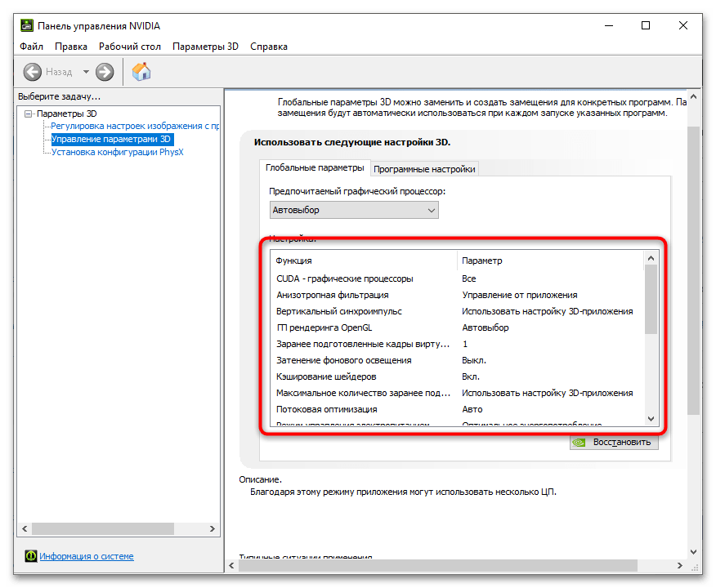The width and height of the screenshot is (716, 588).
Task: Open the Правка menu
Action: coord(71,47)
